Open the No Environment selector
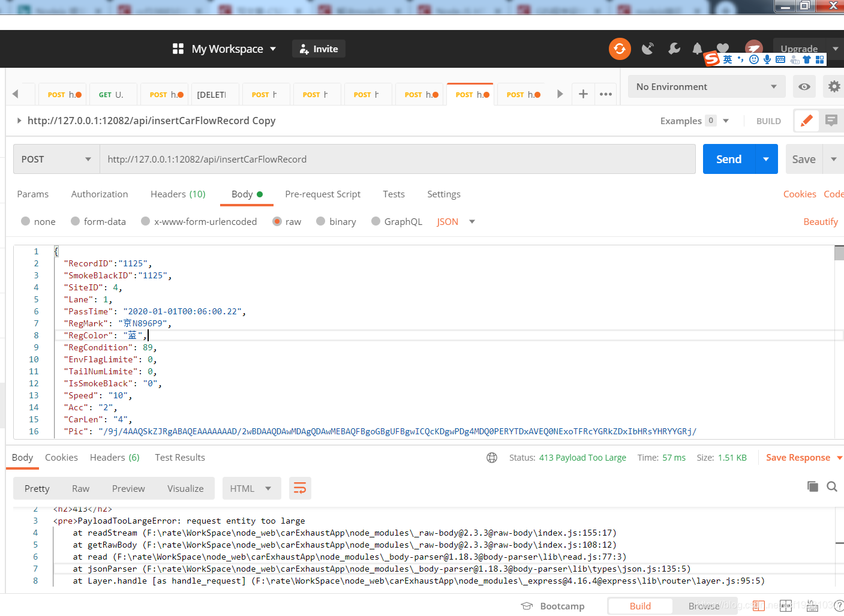Screen dimensions: 844x616 click(x=706, y=86)
